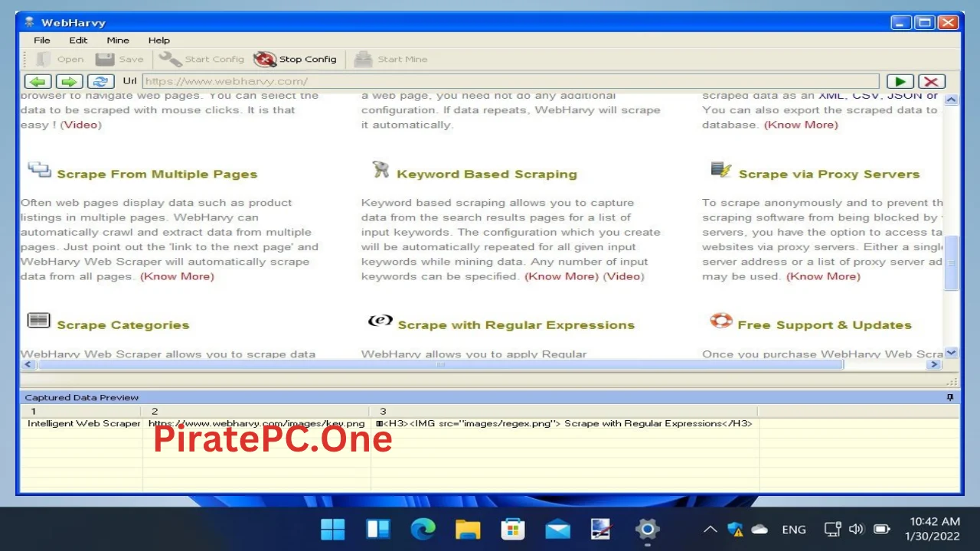
Task: Click the Keyword Based Scraping heading
Action: pos(487,174)
